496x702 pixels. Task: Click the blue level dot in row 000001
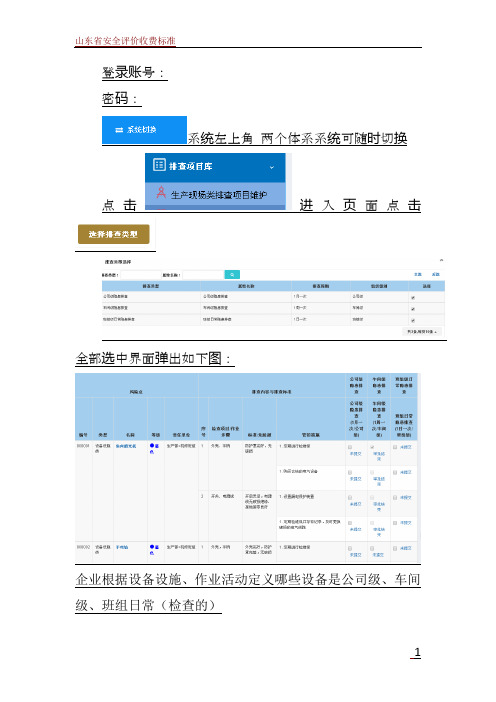tap(152, 446)
